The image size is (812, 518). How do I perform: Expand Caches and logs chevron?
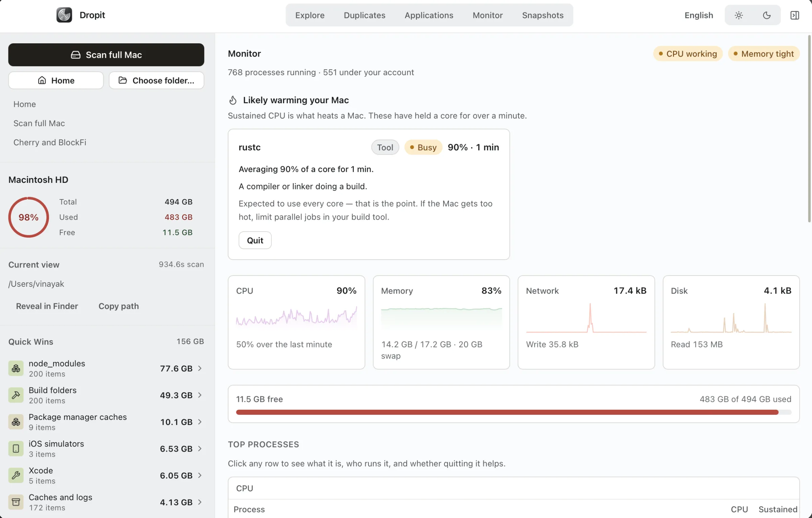[200, 502]
